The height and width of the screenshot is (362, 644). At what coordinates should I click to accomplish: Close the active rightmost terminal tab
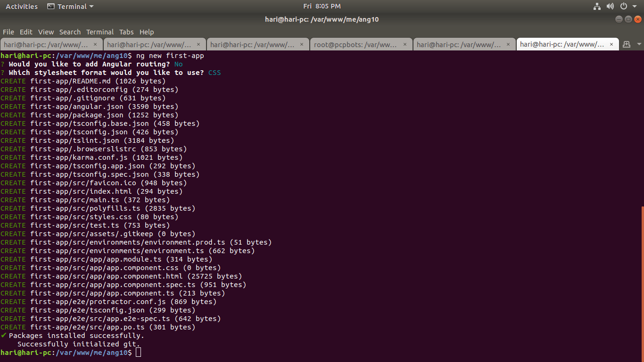(x=611, y=44)
